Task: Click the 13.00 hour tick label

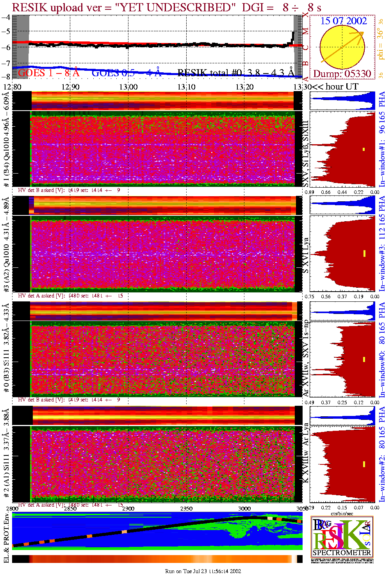Action: 128,87
